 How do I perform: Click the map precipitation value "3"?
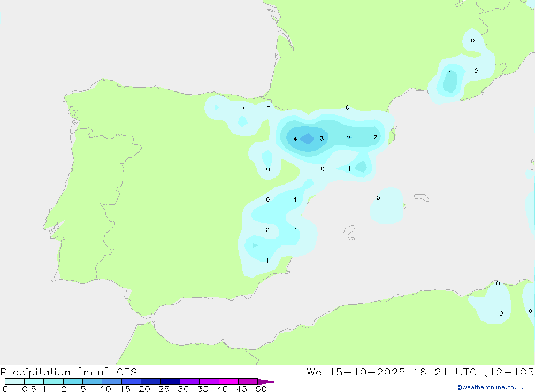[x=322, y=138]
